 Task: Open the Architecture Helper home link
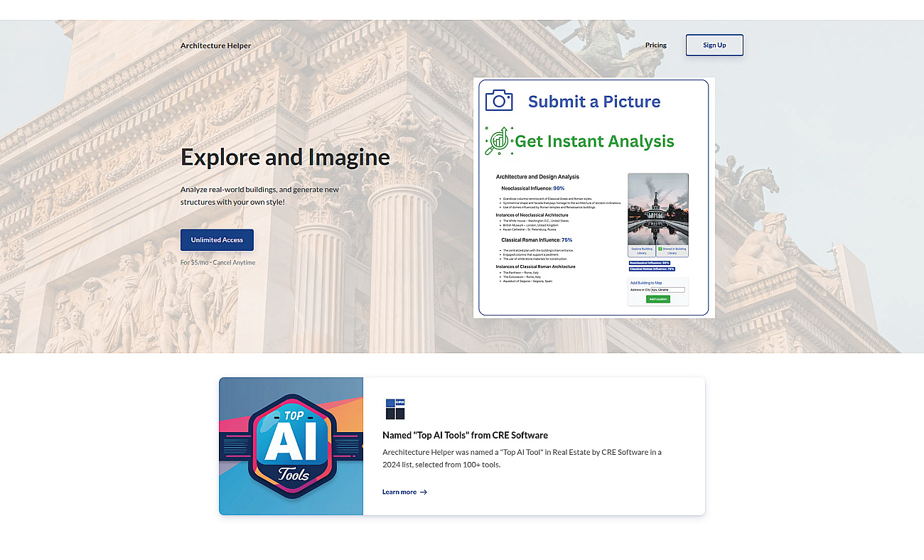tap(215, 45)
